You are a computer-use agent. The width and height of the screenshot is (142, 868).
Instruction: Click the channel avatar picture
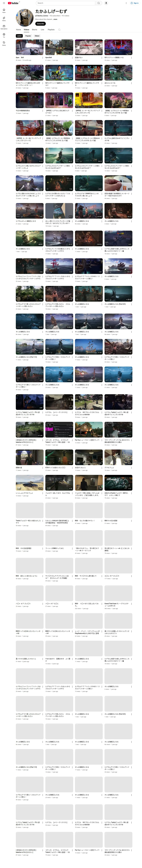pyautogui.click(x=25, y=18)
